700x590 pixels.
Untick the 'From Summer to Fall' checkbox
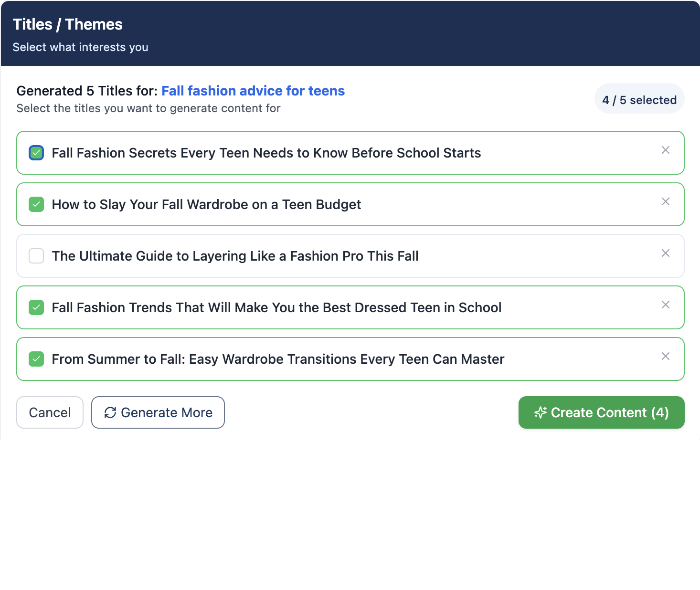coord(36,359)
